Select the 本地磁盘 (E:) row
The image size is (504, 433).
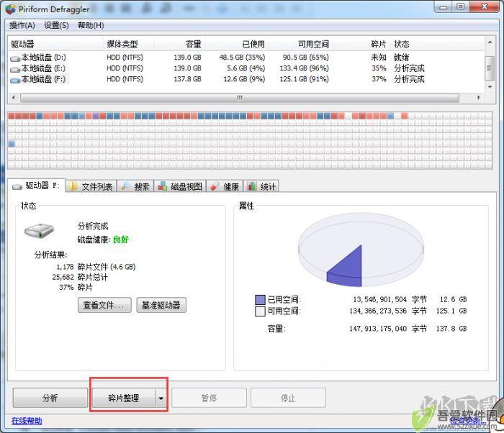[x=246, y=68]
